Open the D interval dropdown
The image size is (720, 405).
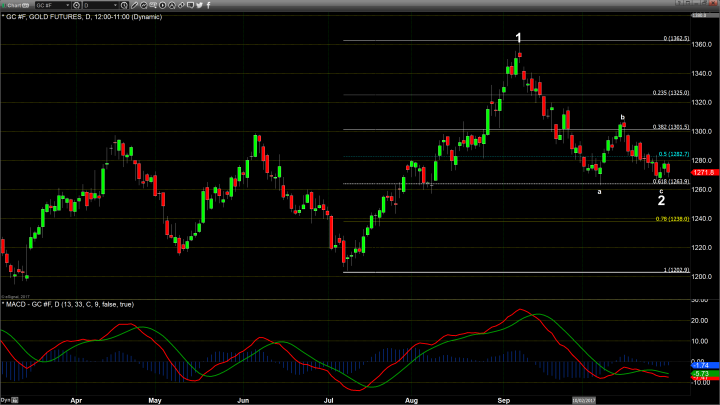point(101,5)
